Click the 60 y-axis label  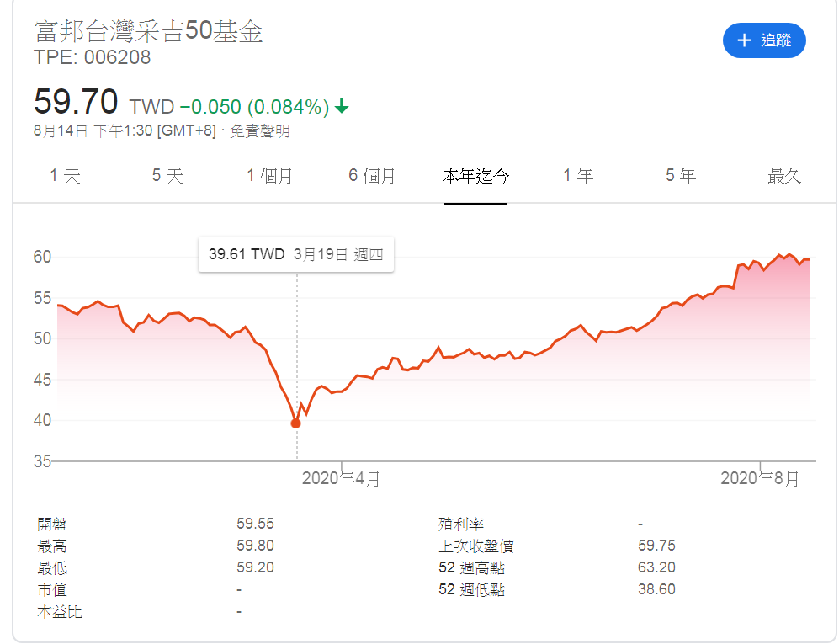click(42, 257)
